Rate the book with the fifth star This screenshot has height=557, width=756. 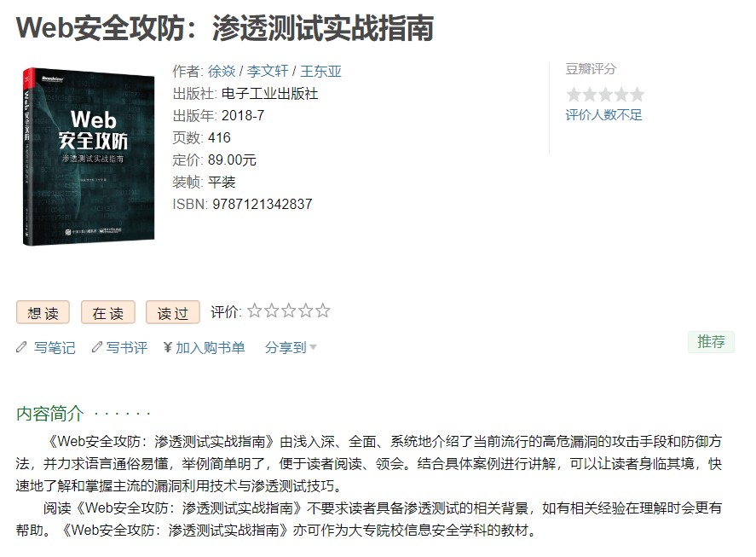coord(323,310)
